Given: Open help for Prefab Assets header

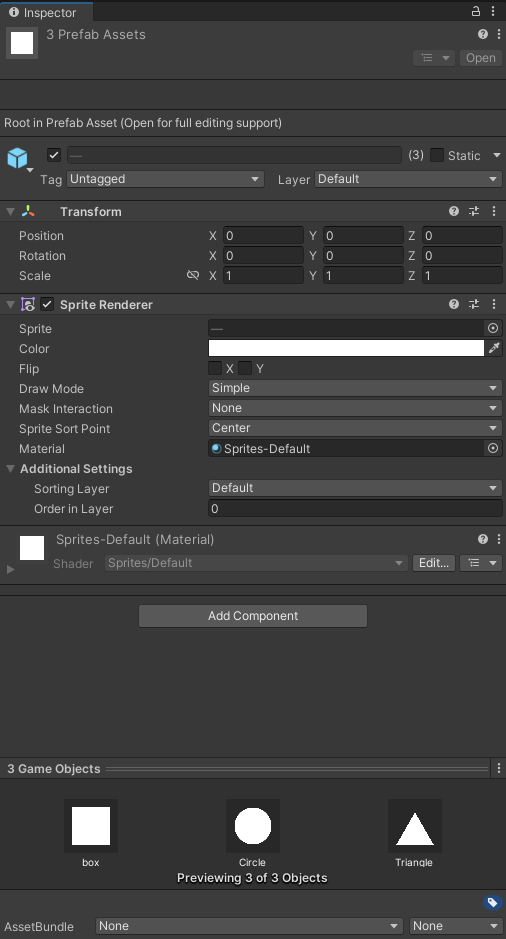Looking at the screenshot, I should [x=483, y=35].
